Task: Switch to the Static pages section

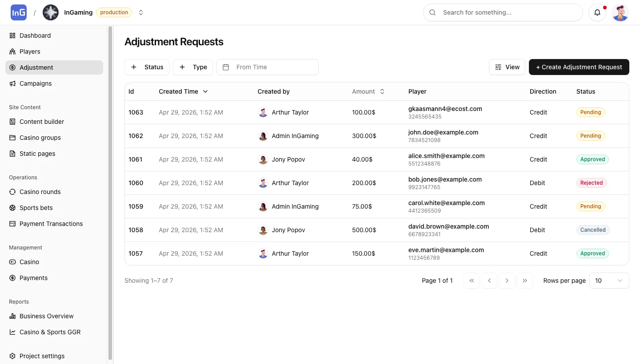Action: tap(37, 154)
